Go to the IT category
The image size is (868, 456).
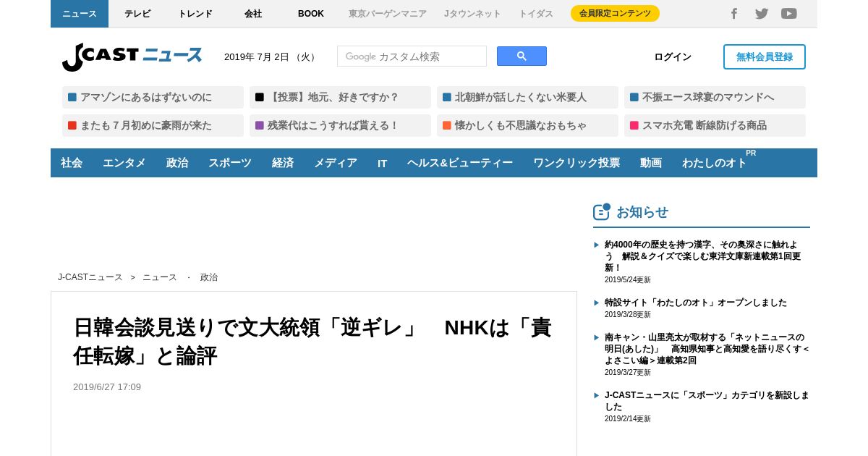point(383,163)
